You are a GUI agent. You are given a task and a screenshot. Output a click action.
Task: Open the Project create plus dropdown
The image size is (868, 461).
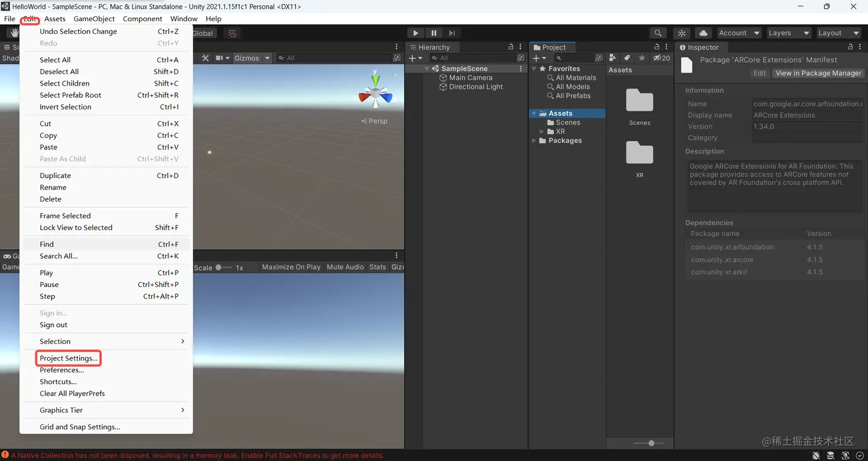pos(539,58)
